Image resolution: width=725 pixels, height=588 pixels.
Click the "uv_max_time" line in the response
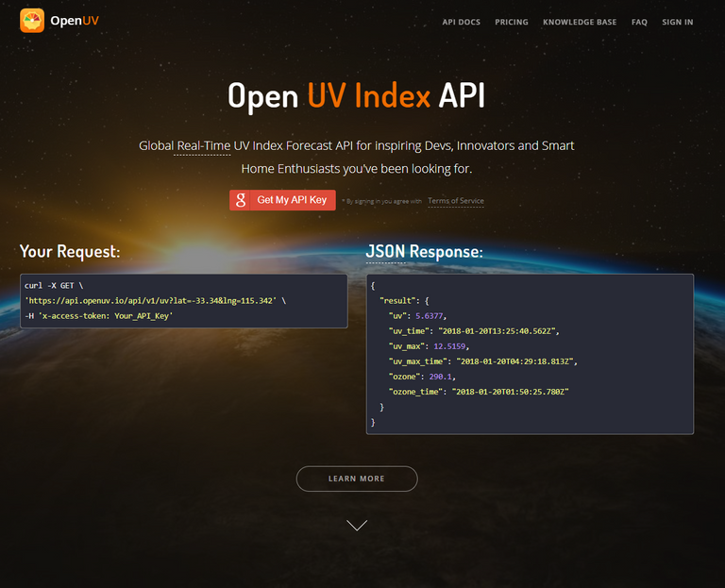click(483, 361)
